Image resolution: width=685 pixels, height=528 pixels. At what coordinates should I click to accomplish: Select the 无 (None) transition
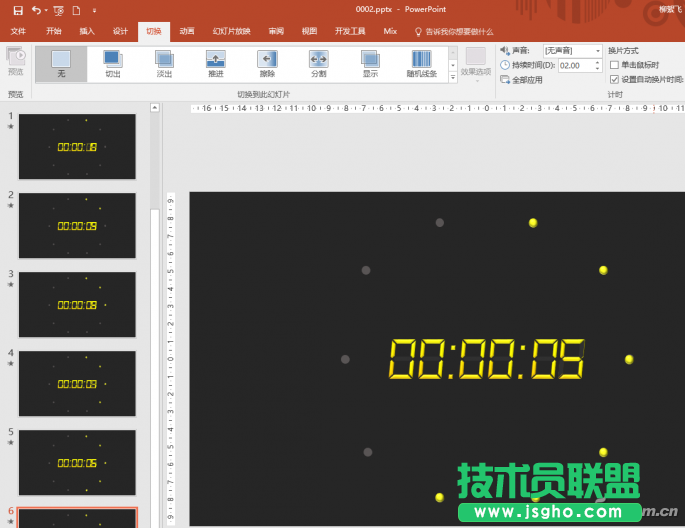pyautogui.click(x=61, y=64)
